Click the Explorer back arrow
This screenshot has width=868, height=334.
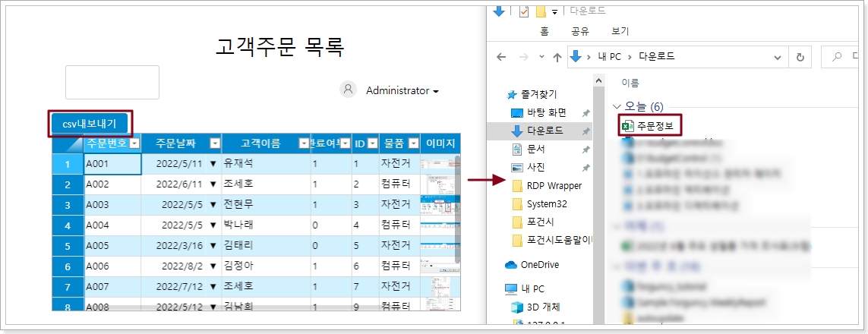pos(501,57)
